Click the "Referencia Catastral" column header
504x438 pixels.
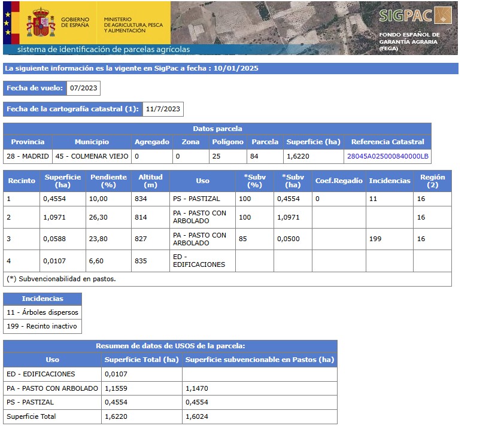click(x=387, y=142)
